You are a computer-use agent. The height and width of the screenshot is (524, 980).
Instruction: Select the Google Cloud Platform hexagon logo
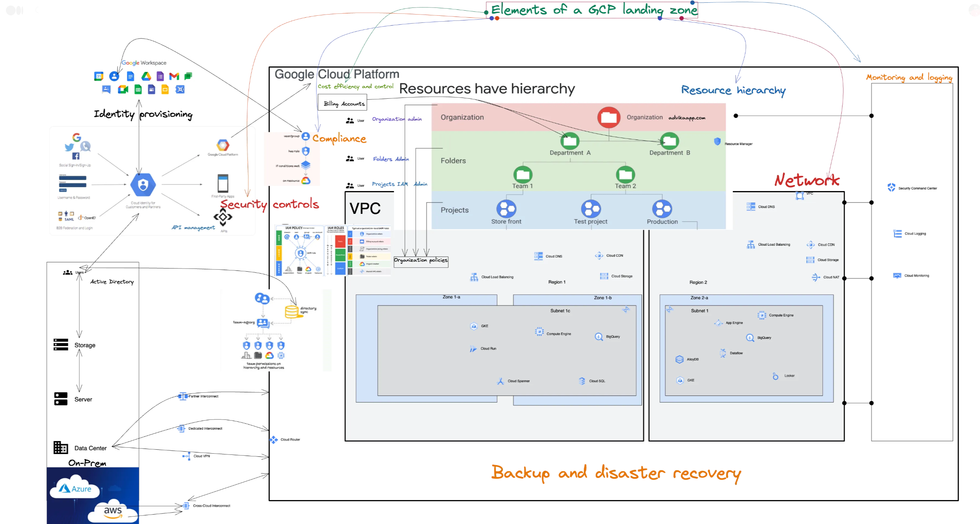pyautogui.click(x=223, y=145)
